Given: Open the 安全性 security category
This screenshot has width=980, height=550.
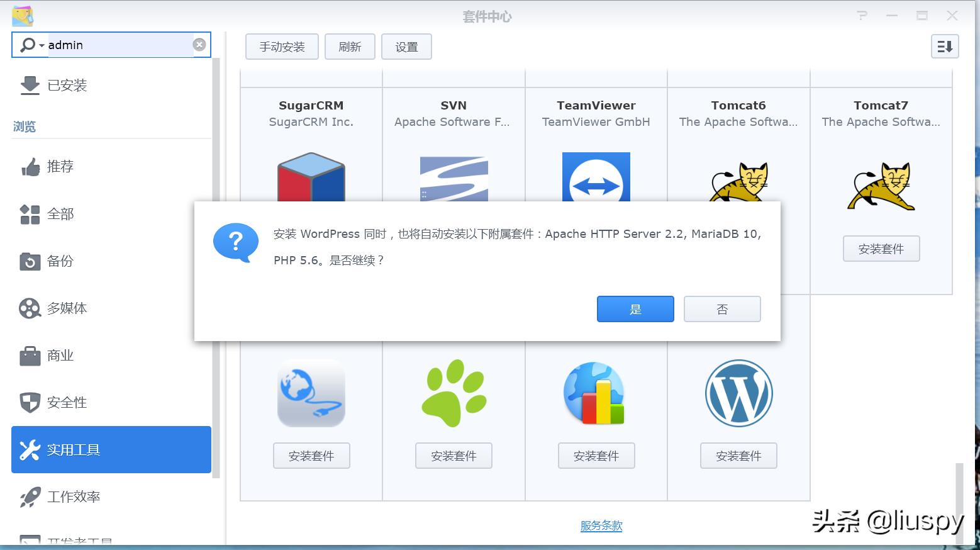Looking at the screenshot, I should [66, 403].
